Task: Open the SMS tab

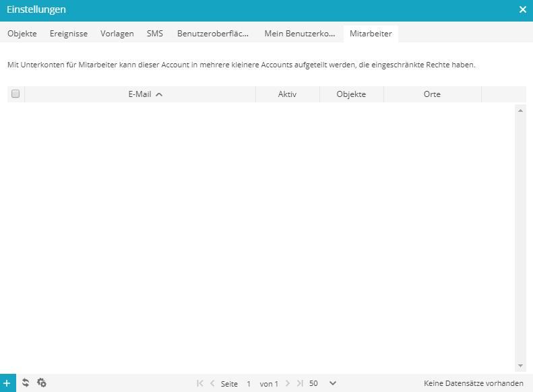Action: (155, 34)
